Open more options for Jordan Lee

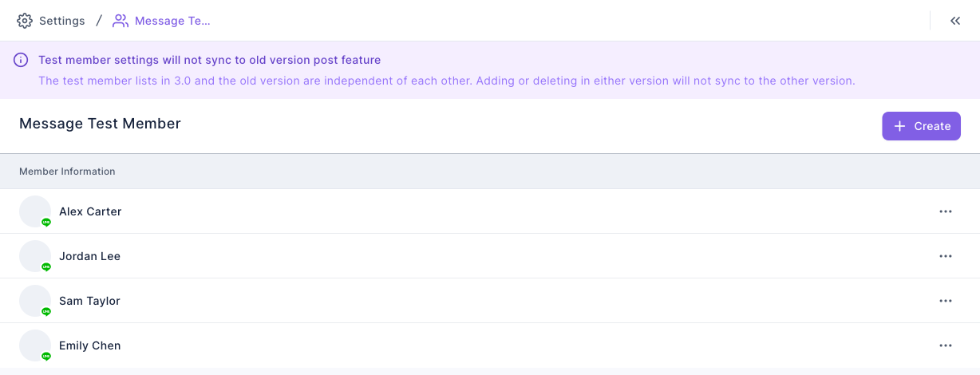(x=946, y=256)
